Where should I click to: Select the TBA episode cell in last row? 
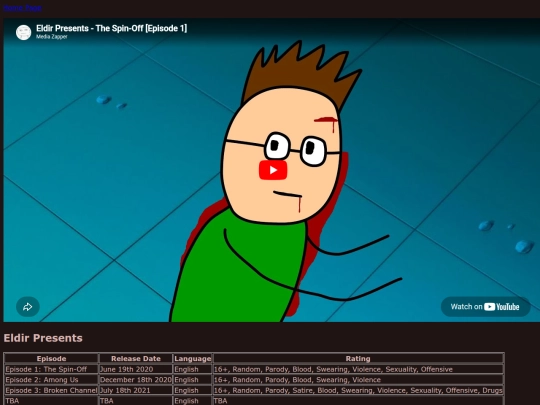pos(51,401)
